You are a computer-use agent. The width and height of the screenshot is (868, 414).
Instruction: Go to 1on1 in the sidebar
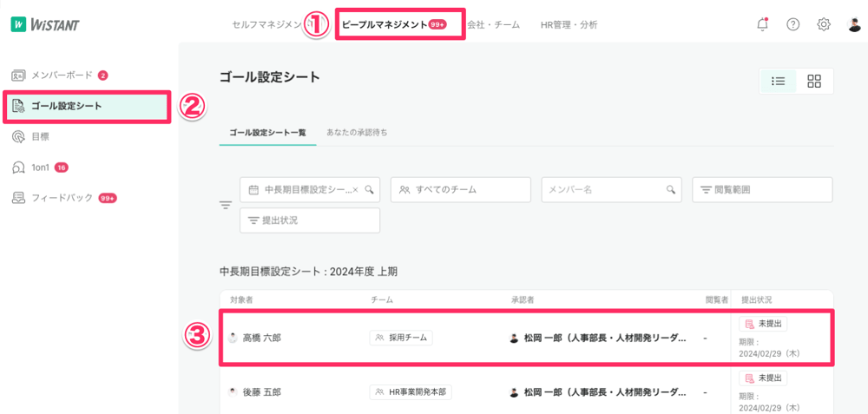(x=42, y=167)
